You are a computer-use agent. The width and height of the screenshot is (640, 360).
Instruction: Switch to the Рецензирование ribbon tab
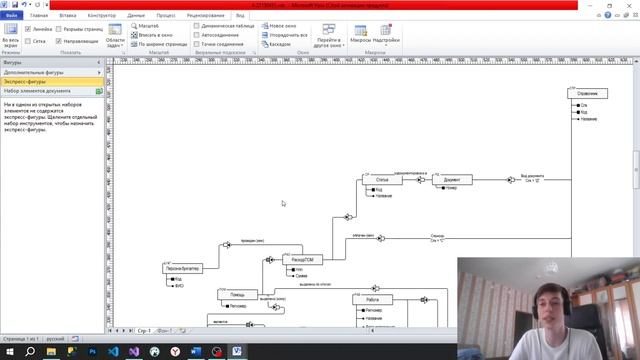(205, 16)
